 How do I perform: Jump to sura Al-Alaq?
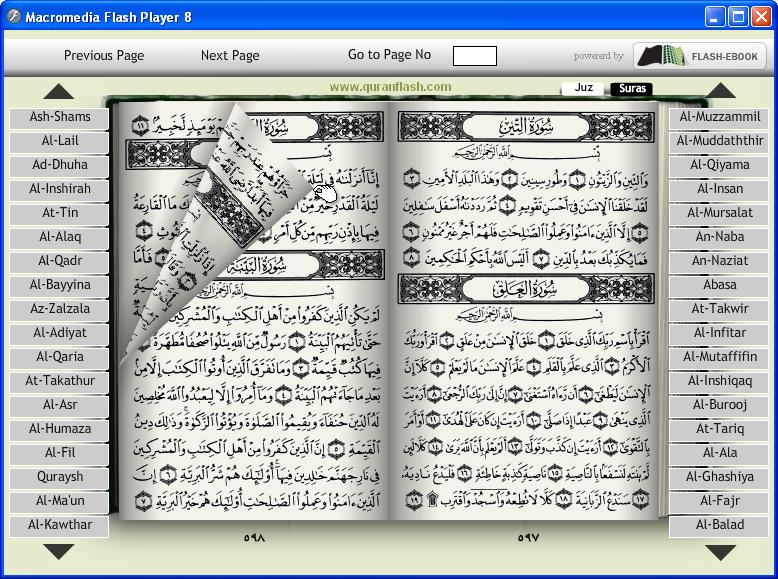[60, 237]
